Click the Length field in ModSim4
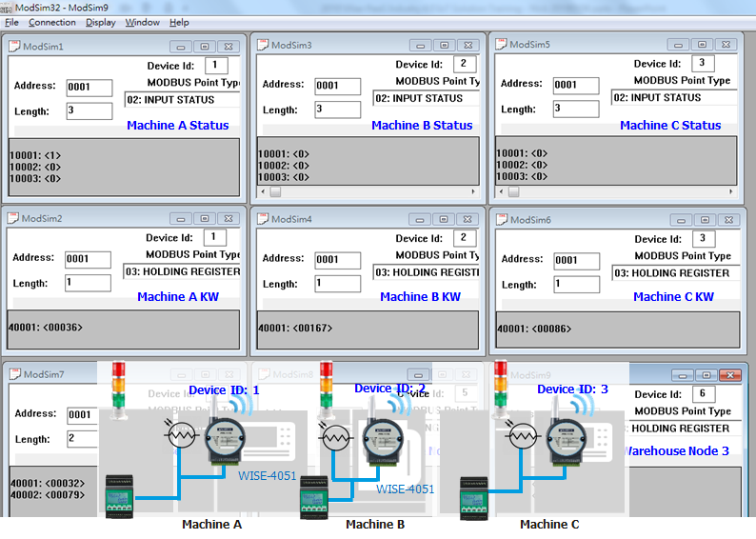This screenshot has width=756, height=539. [x=337, y=284]
